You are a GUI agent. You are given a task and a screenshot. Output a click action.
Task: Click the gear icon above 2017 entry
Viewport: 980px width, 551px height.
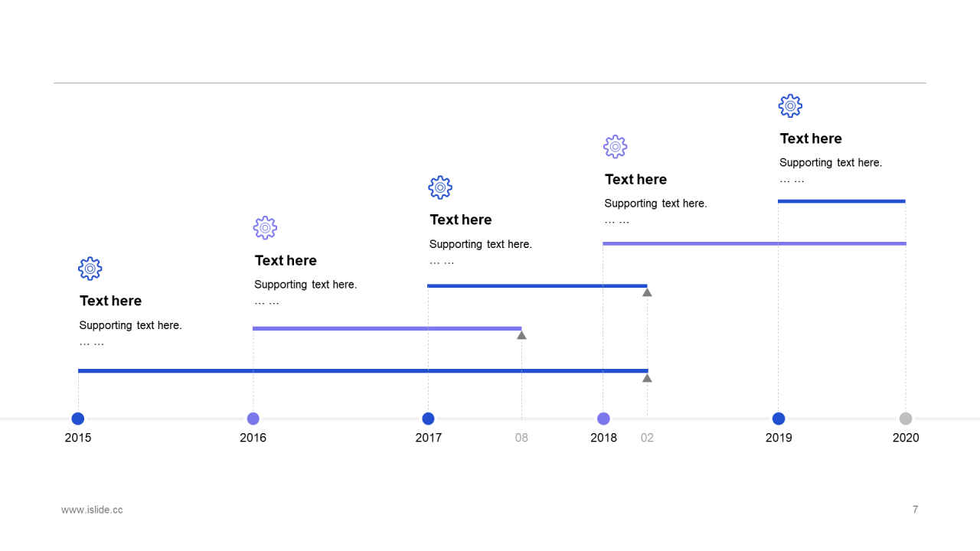[440, 187]
